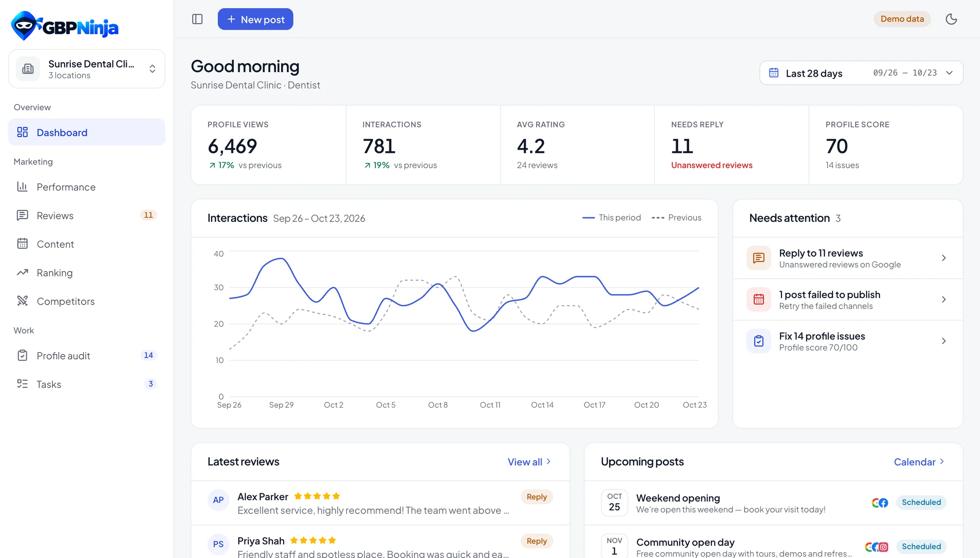Click the Profile audit badge showing 14
This screenshot has height=558, width=980.
(148, 355)
